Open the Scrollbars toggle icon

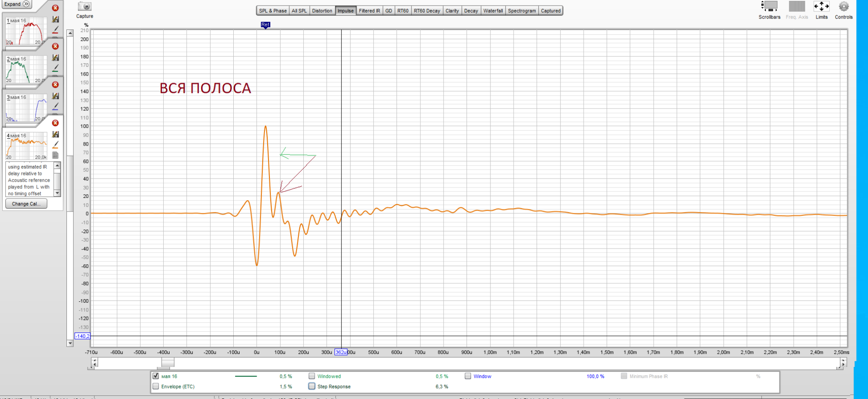pos(769,7)
